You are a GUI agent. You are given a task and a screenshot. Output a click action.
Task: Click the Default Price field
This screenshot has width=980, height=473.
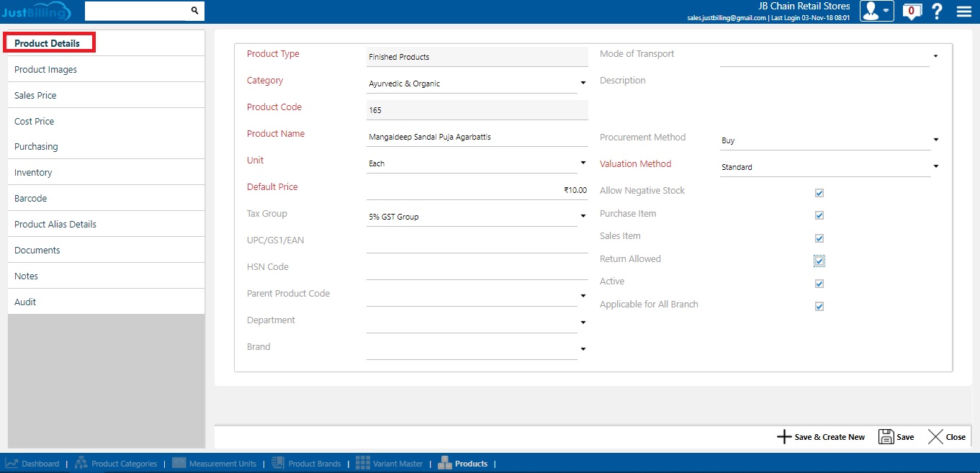click(x=477, y=190)
